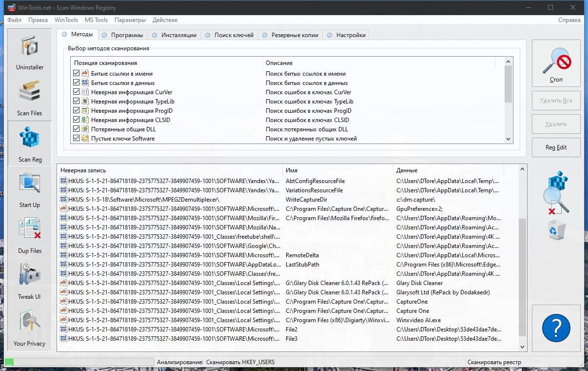Click the recycle bin icon on right panel
Viewport: 588px width, 371px height.
coord(556,229)
